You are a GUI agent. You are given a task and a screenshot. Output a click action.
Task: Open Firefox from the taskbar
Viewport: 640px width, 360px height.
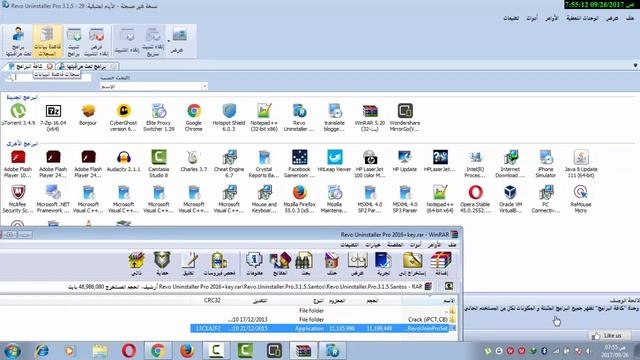click(187, 351)
